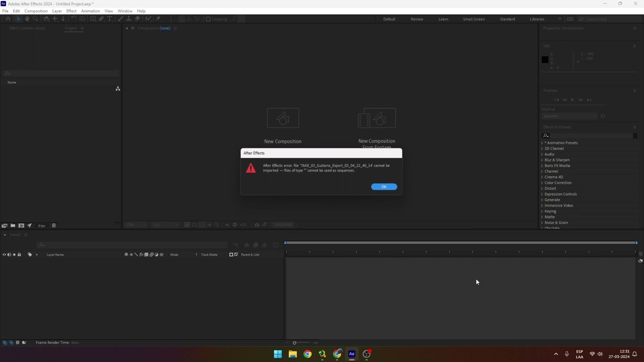Expand the Color Correction effects group
The height and width of the screenshot is (362, 644).
[542, 183]
